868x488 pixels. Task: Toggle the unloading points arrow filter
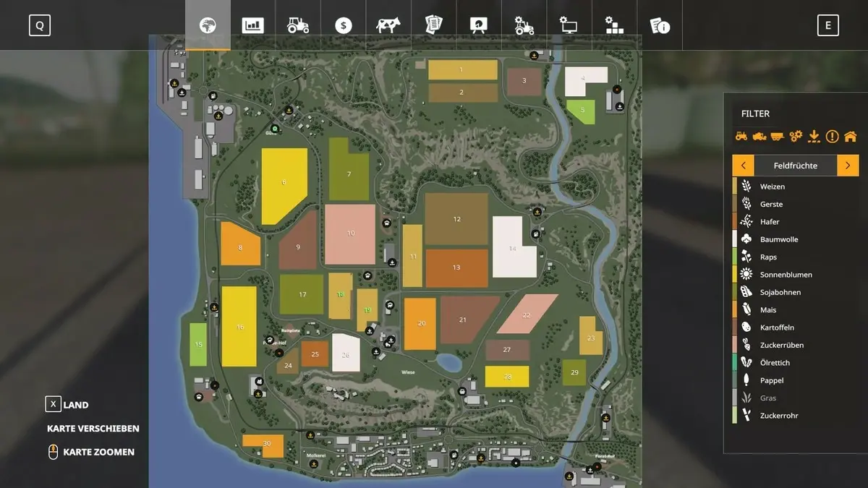click(814, 136)
